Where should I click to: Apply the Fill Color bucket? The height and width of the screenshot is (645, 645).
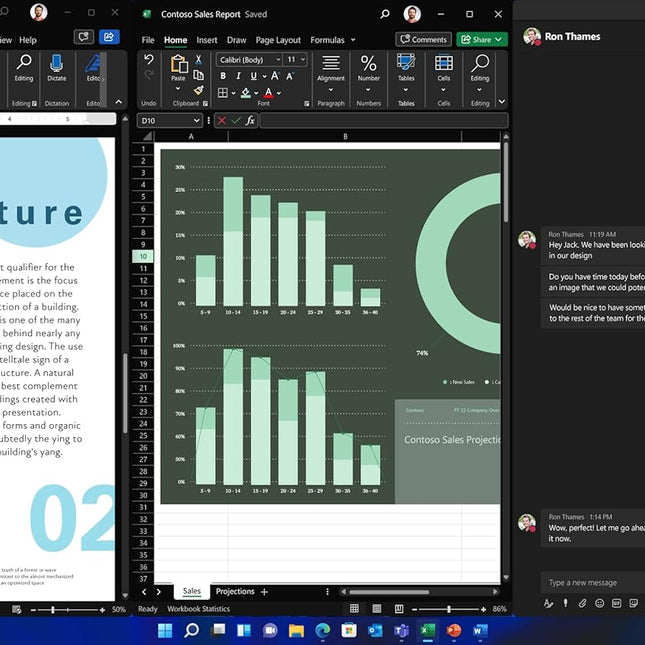246,93
